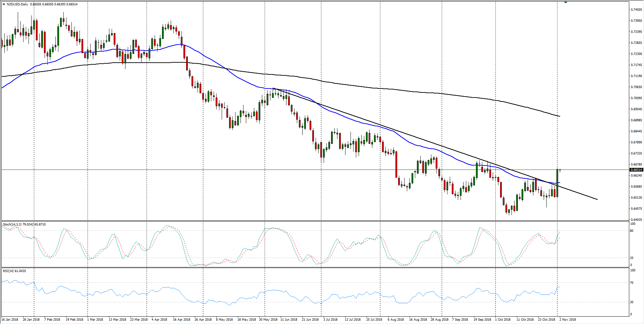Click the 2 Nov 2018 date label
644x324 pixels.
click(x=568, y=319)
